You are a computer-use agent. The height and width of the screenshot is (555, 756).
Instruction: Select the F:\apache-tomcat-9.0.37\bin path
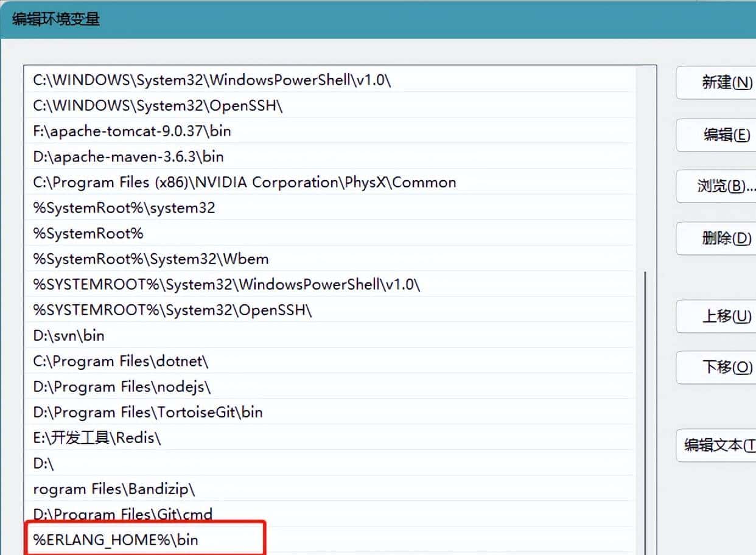point(132,131)
